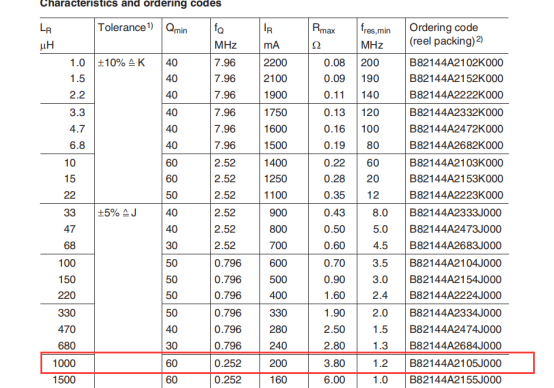Click the Tolerance column header
Image resolution: width=554 pixels, height=388 pixels.
(125, 27)
